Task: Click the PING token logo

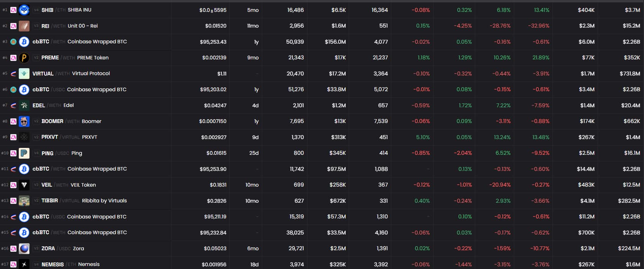Action: [24, 153]
